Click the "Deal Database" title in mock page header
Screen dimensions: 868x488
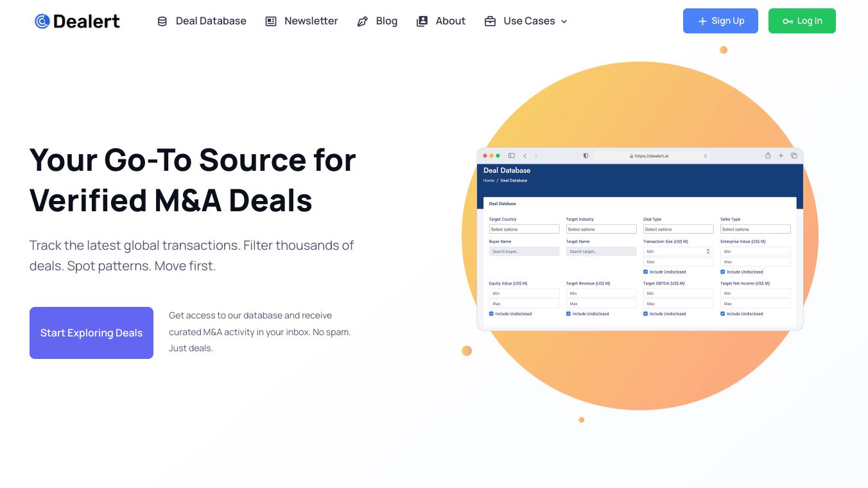pyautogui.click(x=507, y=170)
